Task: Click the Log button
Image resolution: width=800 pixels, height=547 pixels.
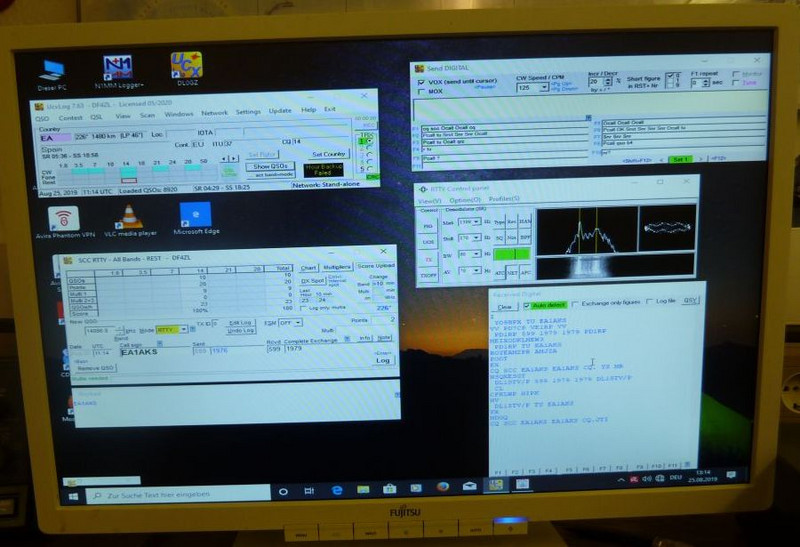Action: pyautogui.click(x=383, y=360)
